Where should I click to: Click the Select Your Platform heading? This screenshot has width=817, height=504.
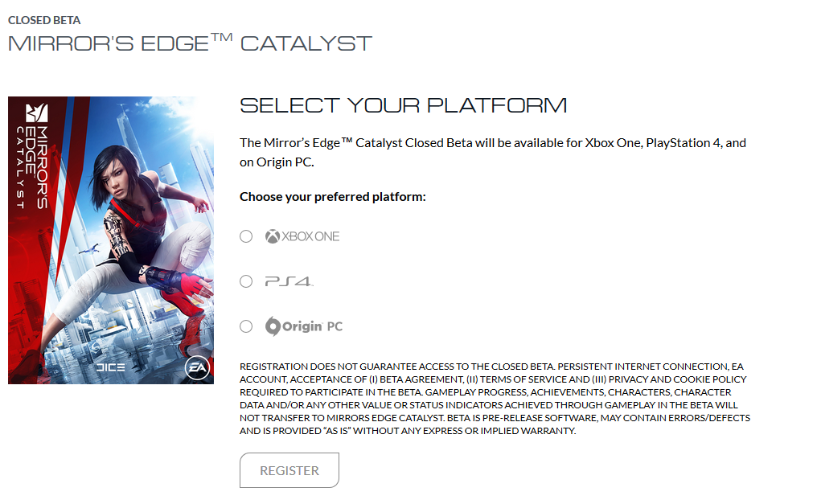tap(404, 105)
